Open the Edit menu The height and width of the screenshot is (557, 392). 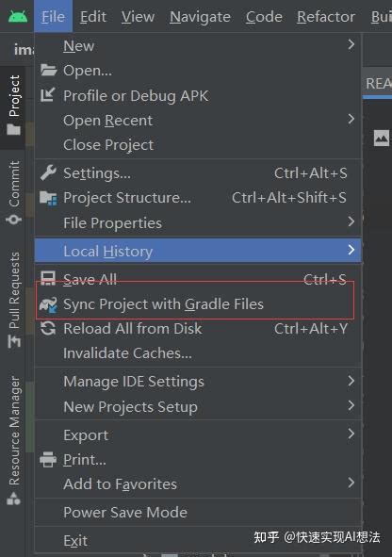[x=93, y=17]
